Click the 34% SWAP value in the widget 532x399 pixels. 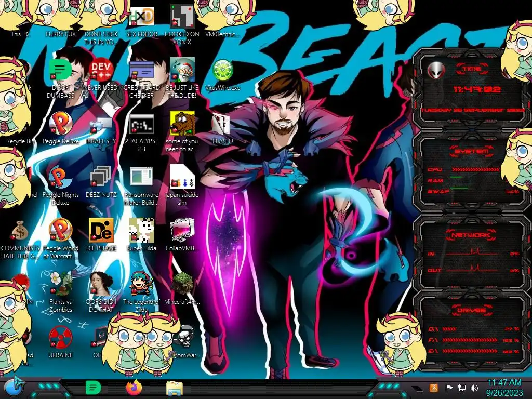click(512, 192)
